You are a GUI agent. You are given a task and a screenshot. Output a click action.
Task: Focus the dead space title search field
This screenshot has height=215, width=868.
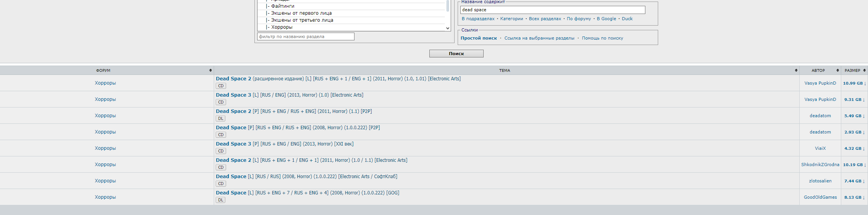tap(553, 10)
